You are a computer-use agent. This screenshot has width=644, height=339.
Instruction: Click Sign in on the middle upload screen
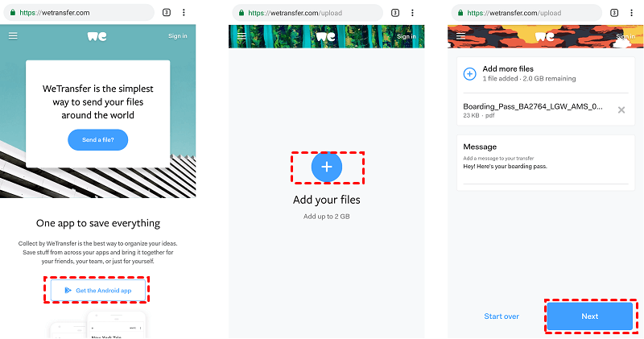point(406,36)
